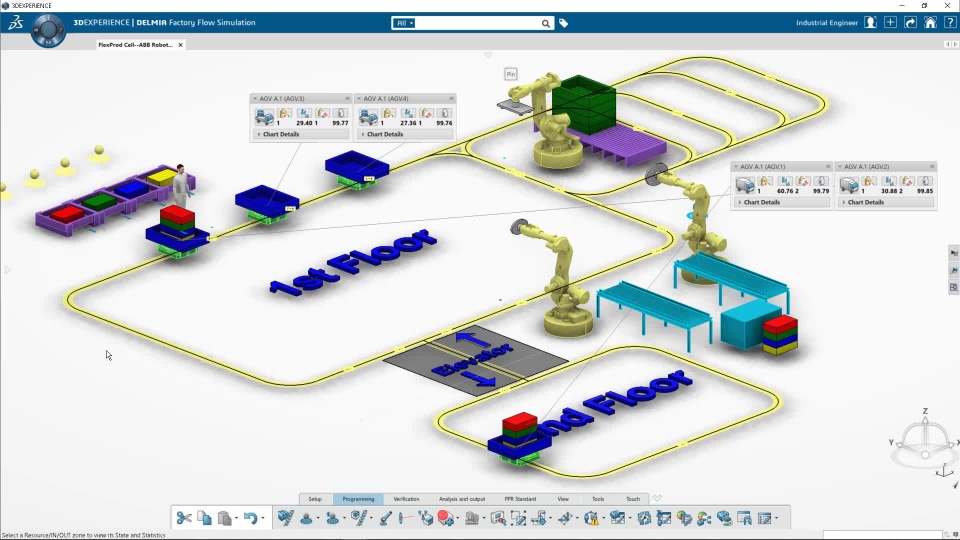Click the AGV vehicle icon in AGV4 panel

coord(368,116)
